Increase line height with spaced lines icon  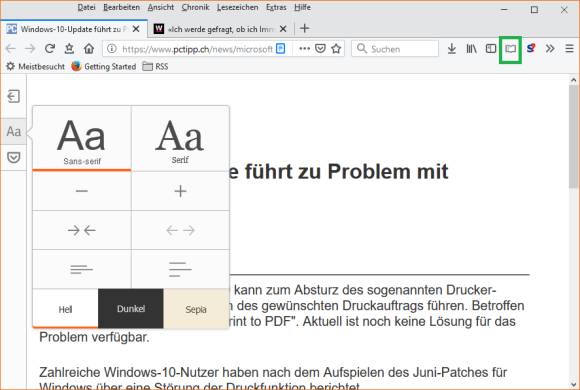pos(180,269)
